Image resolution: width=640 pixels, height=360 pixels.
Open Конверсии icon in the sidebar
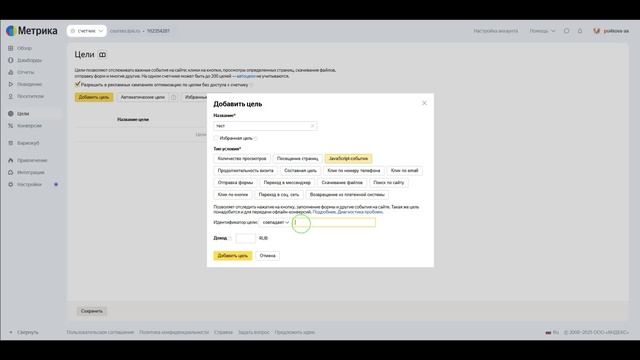tap(11, 126)
